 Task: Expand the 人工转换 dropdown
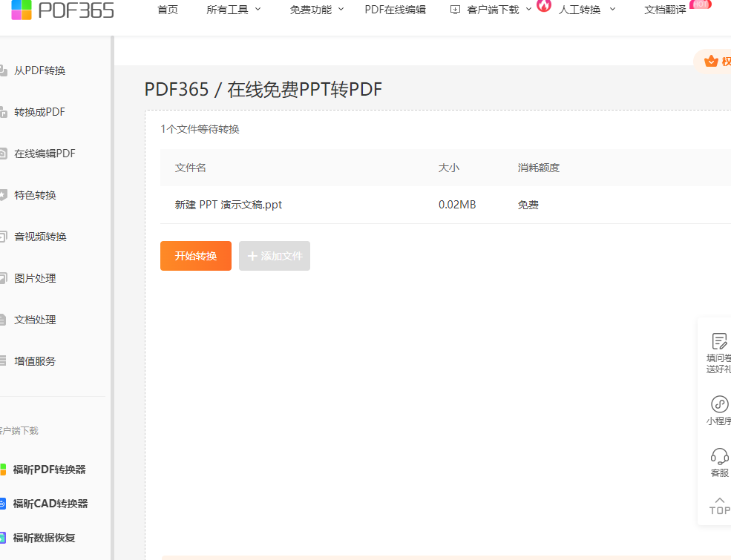(587, 10)
